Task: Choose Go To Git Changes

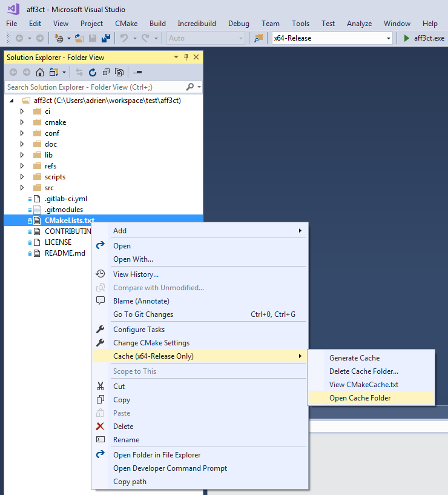Action: [200, 314]
